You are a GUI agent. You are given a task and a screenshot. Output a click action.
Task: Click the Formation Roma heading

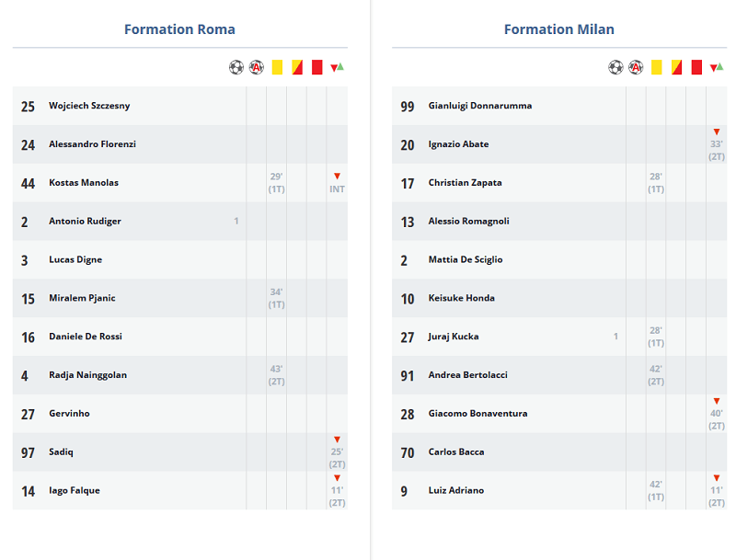coord(179,29)
